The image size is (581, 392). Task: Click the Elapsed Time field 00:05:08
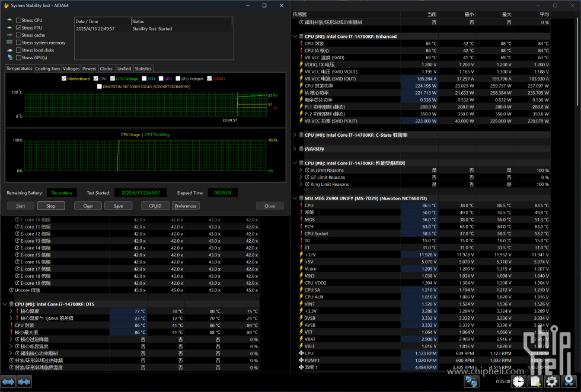tap(223, 193)
